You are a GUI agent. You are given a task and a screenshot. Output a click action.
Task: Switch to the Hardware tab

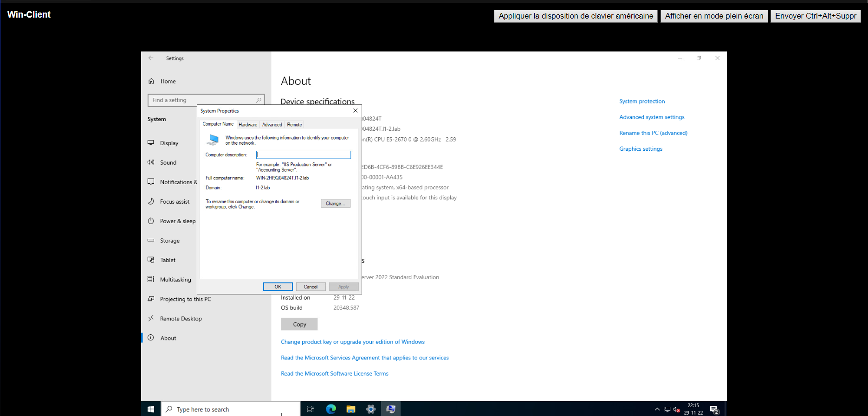coord(248,125)
